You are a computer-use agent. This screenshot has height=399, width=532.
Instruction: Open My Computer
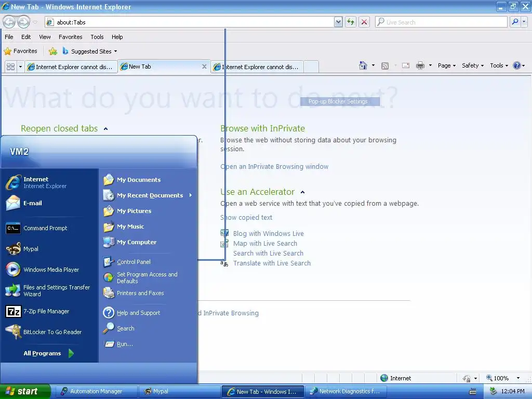click(148, 242)
